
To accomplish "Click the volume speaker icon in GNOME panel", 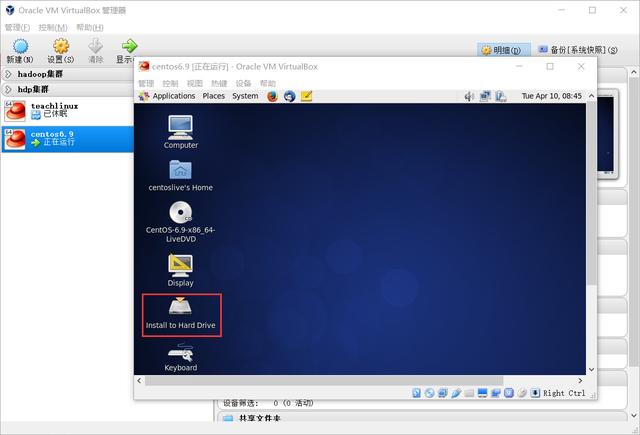I will click(469, 96).
